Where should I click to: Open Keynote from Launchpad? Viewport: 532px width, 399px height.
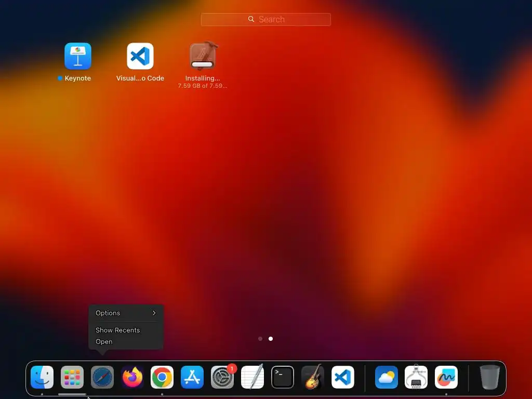point(78,56)
